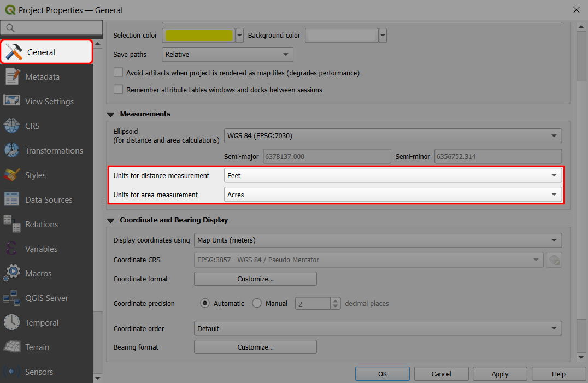Screen dimensions: 588x383
Task: Click the QGIS logo in title bar
Action: (10, 10)
